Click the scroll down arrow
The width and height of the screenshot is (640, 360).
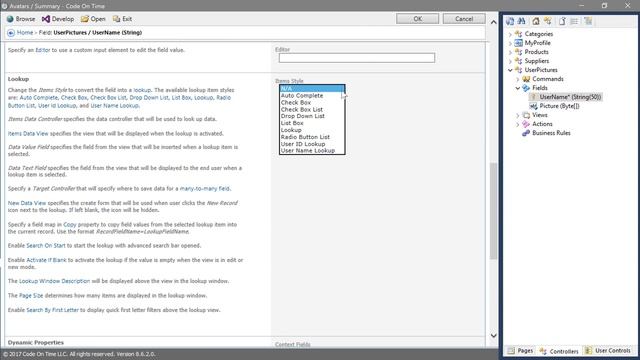tap(493, 336)
